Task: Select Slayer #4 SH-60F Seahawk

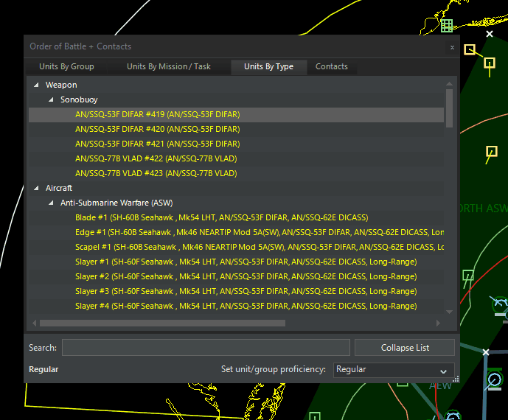Action: pyautogui.click(x=236, y=306)
